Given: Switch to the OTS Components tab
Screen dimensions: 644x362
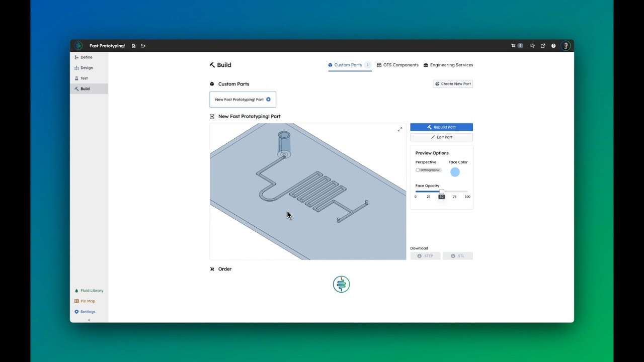Looking at the screenshot, I should pyautogui.click(x=397, y=65).
